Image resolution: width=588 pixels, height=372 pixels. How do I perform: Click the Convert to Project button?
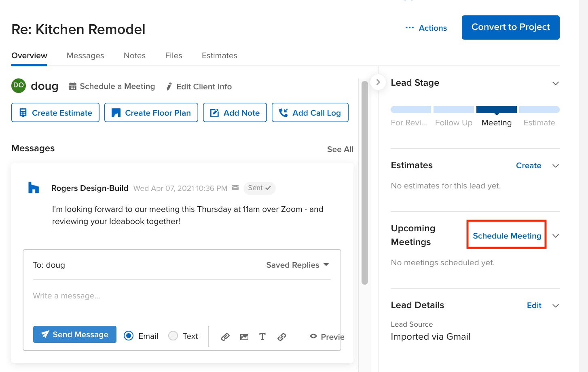point(510,27)
